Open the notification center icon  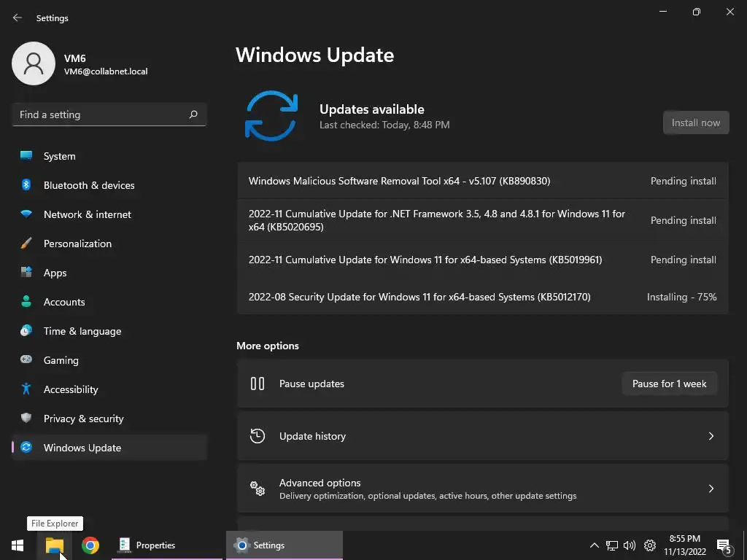tap(724, 547)
